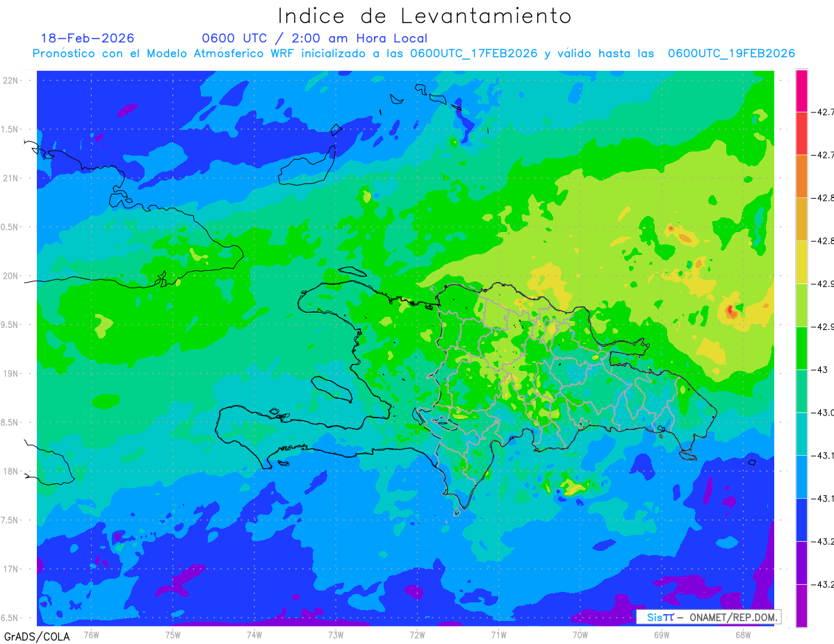Click the bottom-most violet colorbar segment
The width and height of the screenshot is (834, 644).
point(801,606)
